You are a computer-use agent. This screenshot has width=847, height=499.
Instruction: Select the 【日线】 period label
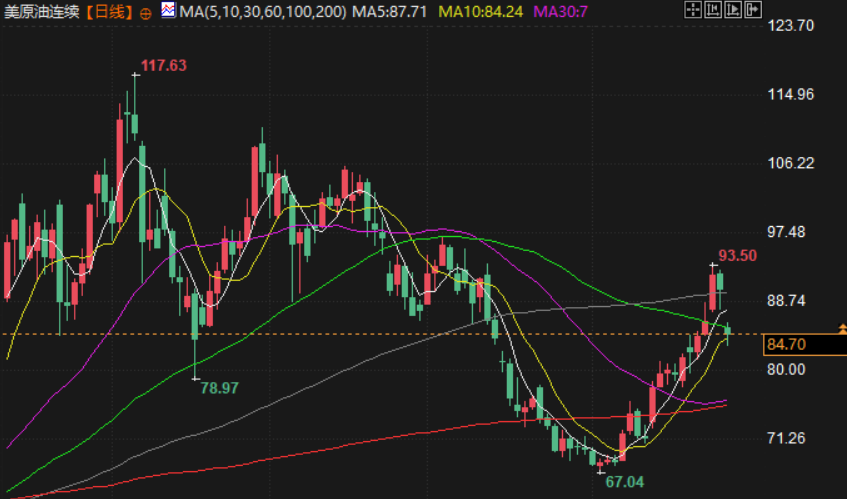[x=110, y=12]
